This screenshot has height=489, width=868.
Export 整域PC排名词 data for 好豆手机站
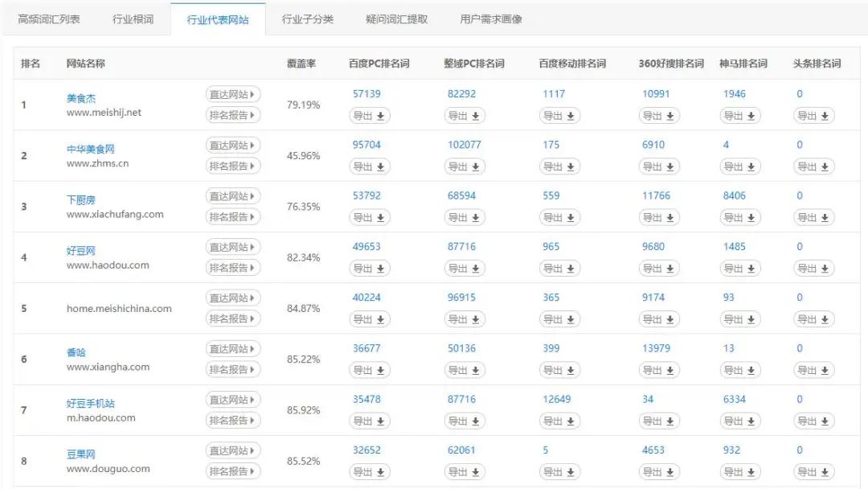click(465, 421)
